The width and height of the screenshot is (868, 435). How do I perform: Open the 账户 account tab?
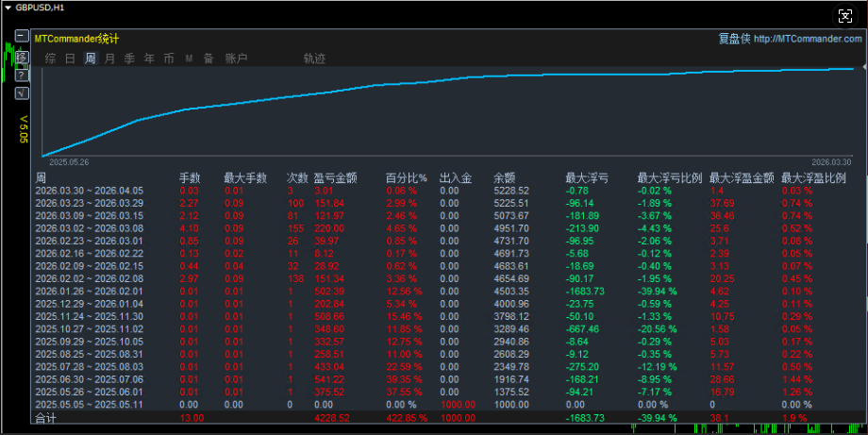click(236, 59)
